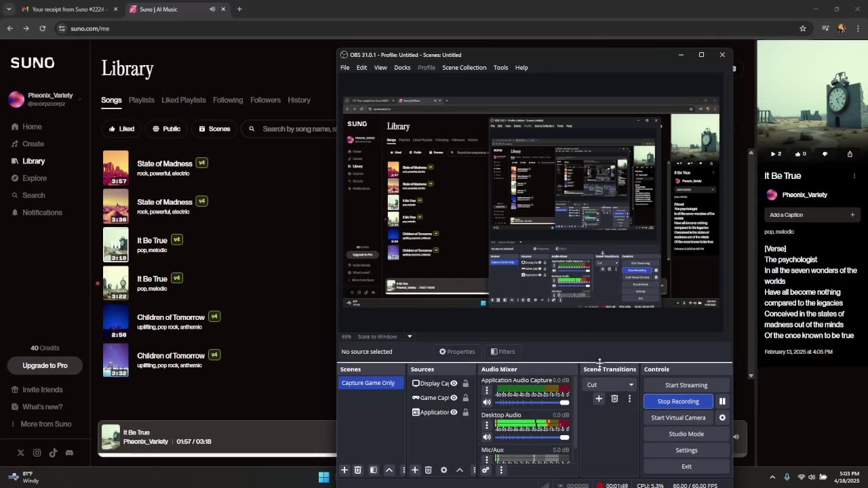Move scene up in Scenes toolbar
Screen dimensions: 868x488
tap(389, 470)
